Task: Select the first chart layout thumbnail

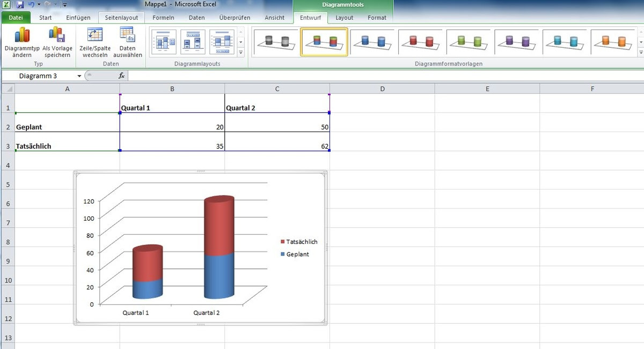Action: click(165, 42)
